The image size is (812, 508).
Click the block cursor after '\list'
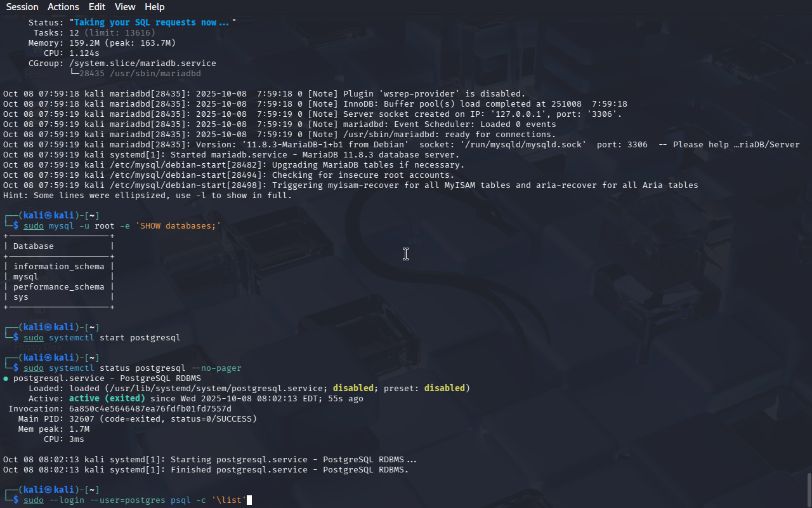249,500
